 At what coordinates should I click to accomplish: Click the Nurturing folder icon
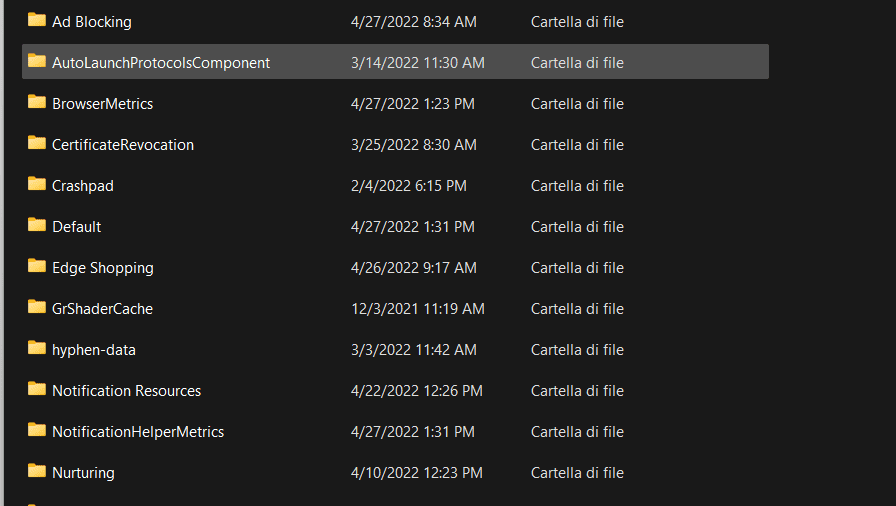pos(37,471)
